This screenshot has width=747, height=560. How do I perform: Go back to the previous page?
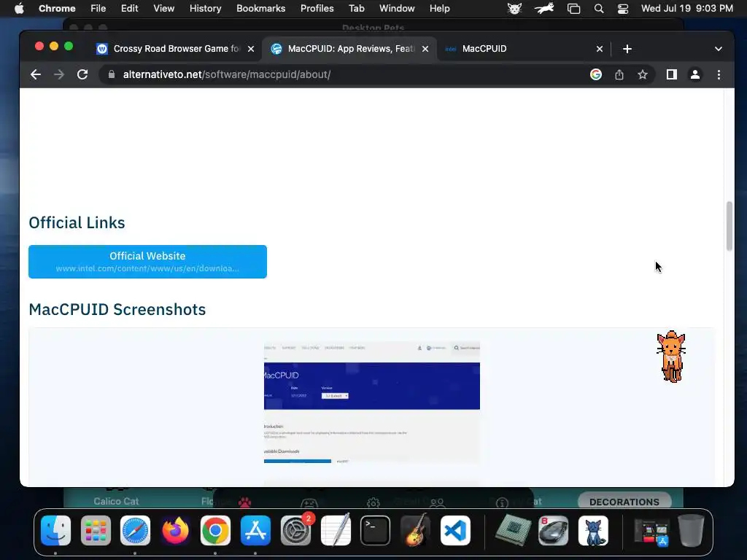[x=36, y=75]
